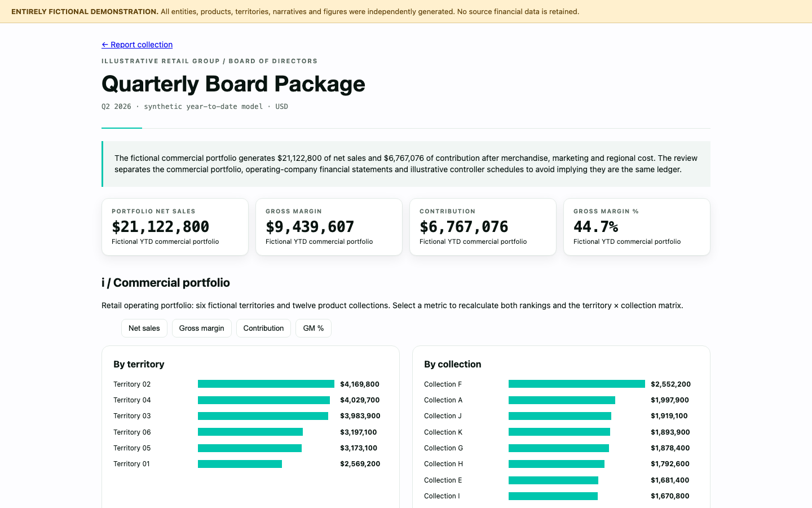Viewport: 812px width, 508px height.
Task: Click the By territory heading
Action: pos(139,364)
